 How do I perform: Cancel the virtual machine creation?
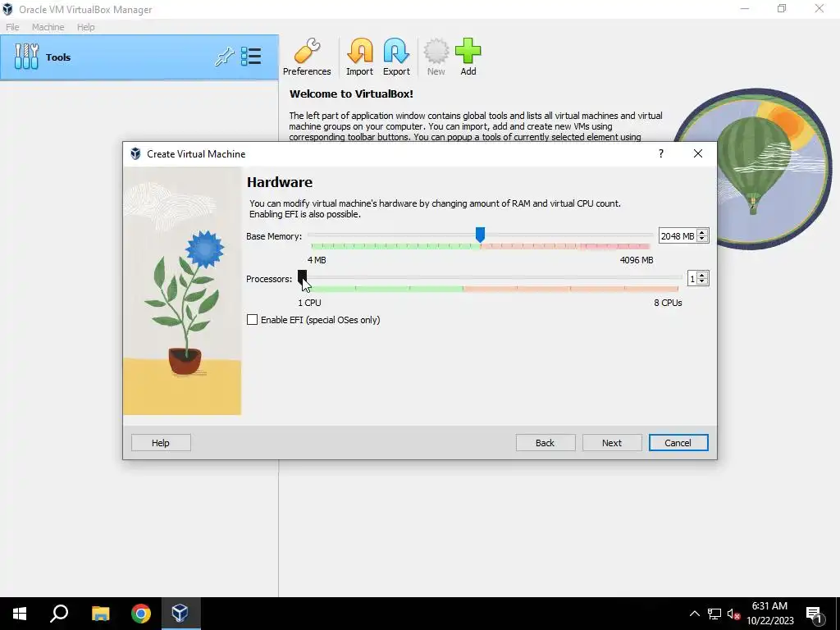point(678,443)
